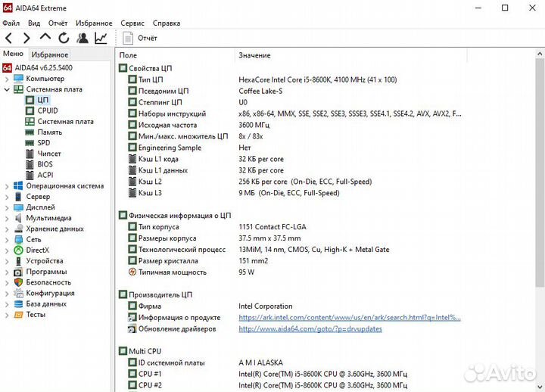545x392 pixels.
Task: Expand the Операционная система node
Action: pos(7,186)
